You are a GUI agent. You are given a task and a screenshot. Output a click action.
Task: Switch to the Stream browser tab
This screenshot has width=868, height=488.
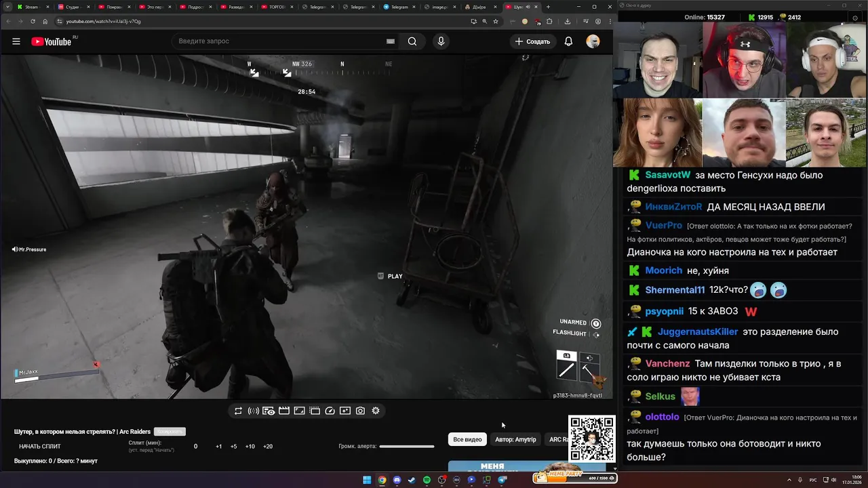tap(33, 7)
